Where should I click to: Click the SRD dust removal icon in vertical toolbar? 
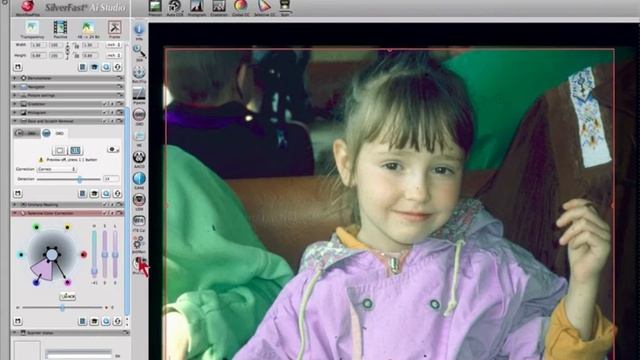[139, 116]
